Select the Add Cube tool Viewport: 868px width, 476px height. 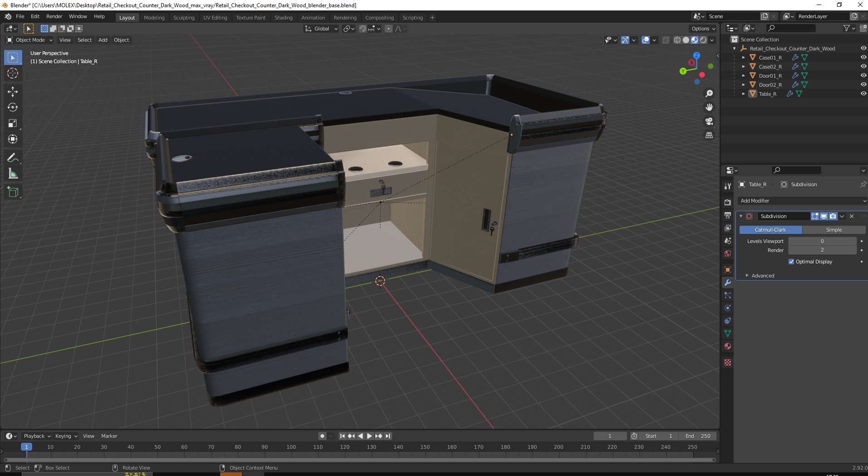tap(13, 192)
